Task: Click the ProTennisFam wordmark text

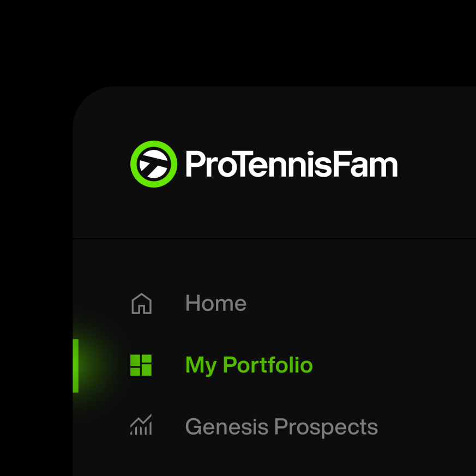Action: click(x=291, y=164)
